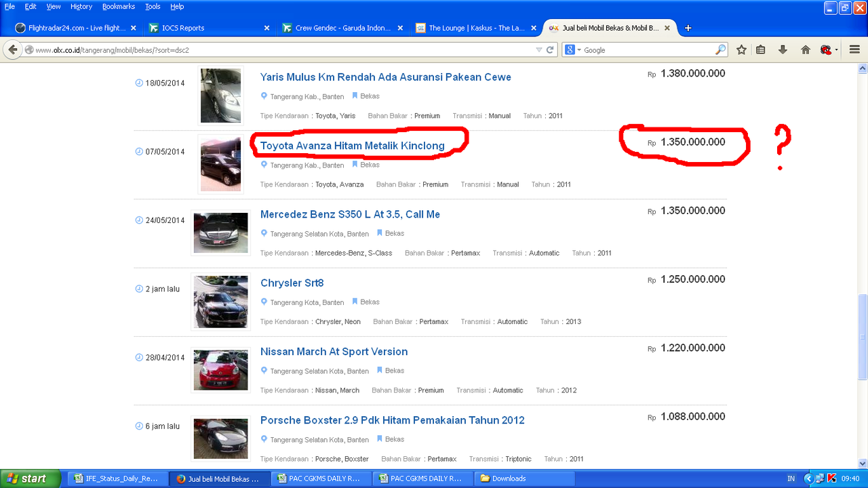Viewport: 868px width, 488px height.
Task: Open Toyota Avanza Hitam Metalik Kinclong listing
Action: [353, 146]
